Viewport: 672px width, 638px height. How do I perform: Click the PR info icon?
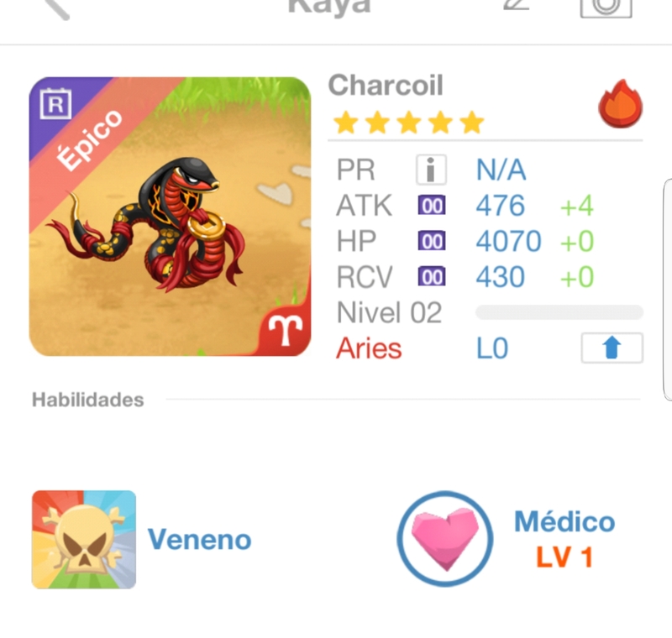tap(431, 170)
